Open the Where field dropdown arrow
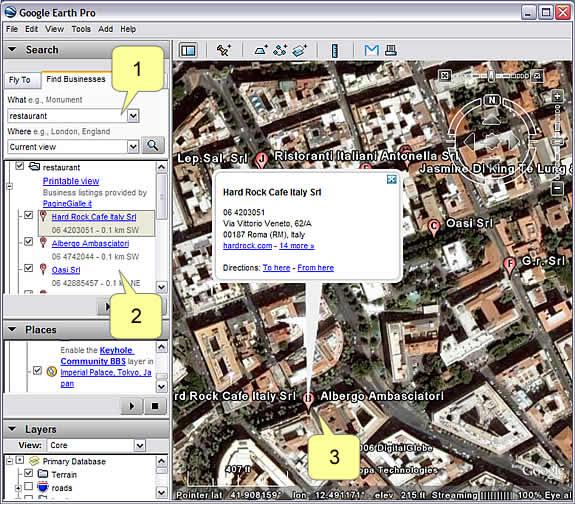 coord(133,147)
